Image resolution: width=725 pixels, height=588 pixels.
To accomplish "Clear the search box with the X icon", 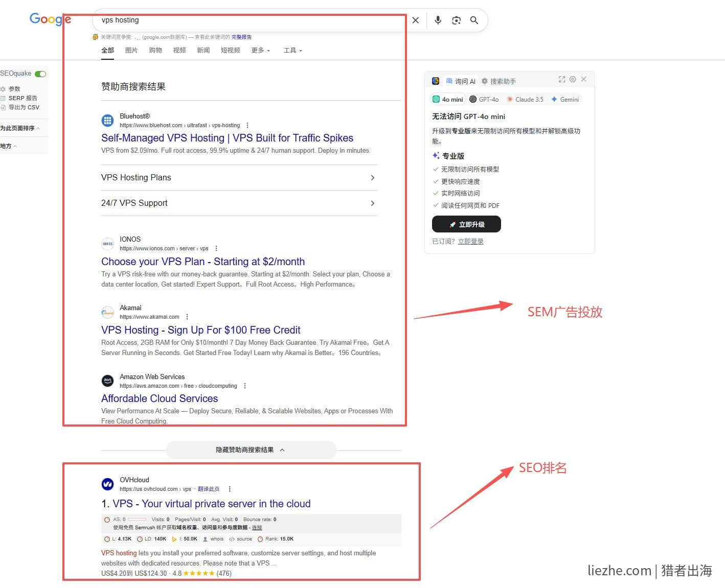I will pyautogui.click(x=416, y=20).
